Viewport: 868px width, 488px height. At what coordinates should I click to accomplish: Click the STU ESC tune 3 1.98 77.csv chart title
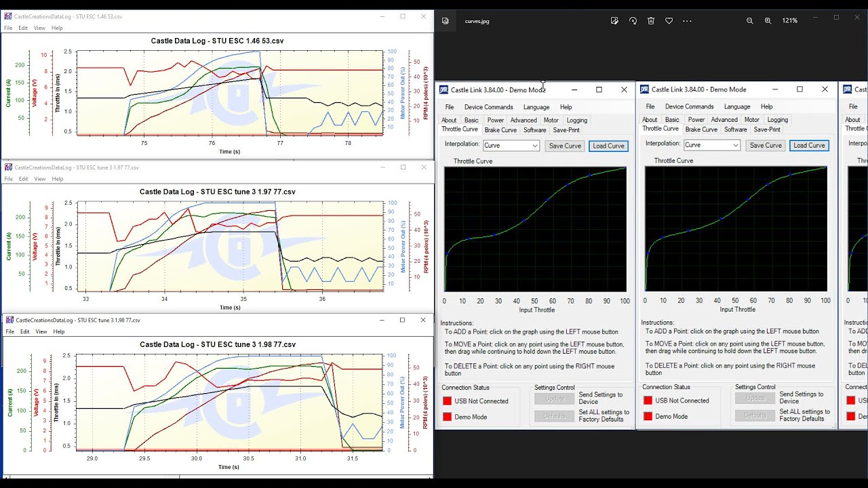[x=218, y=344]
